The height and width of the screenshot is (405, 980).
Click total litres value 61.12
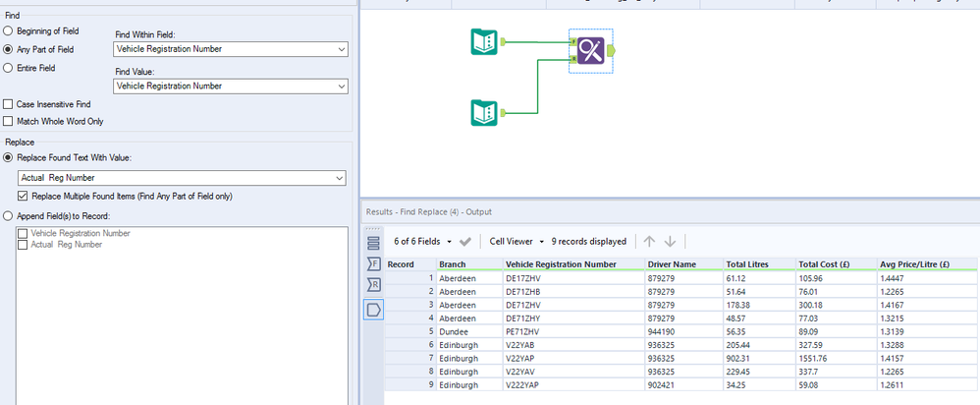759,277
